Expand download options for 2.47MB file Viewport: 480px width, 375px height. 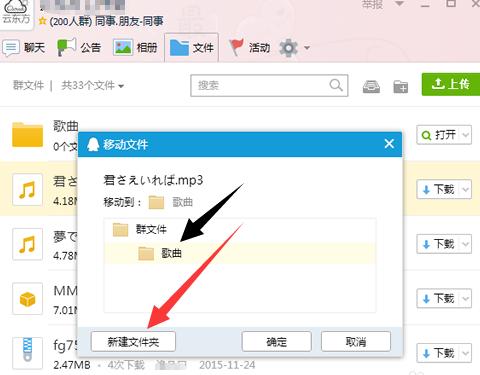(x=466, y=353)
